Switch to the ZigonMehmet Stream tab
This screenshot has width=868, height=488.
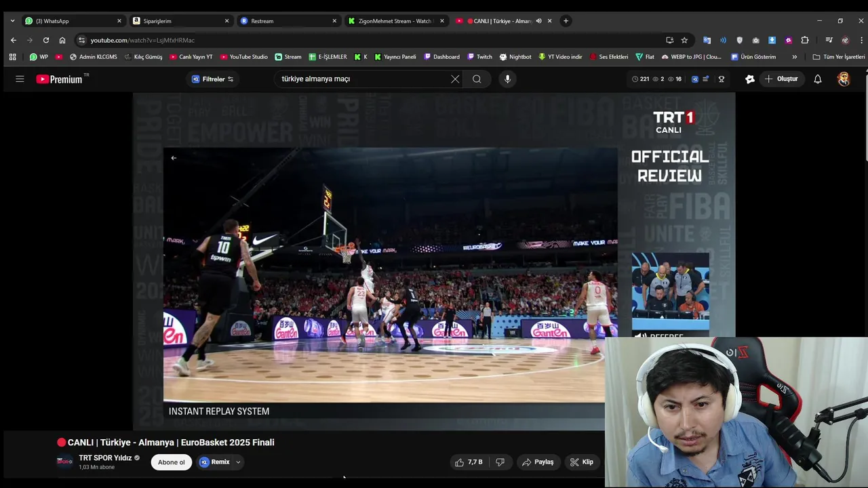[396, 21]
